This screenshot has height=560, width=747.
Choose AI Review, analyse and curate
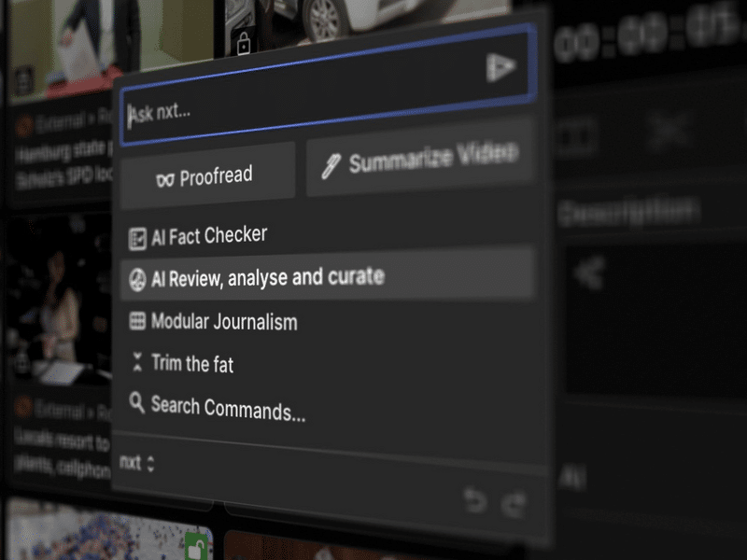[267, 278]
